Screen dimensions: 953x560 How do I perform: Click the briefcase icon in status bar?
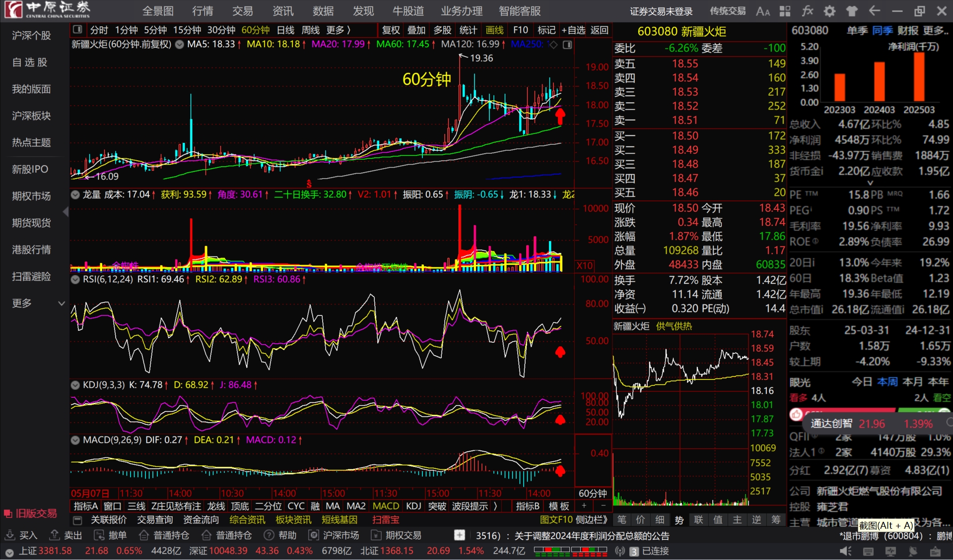pyautogui.click(x=935, y=551)
